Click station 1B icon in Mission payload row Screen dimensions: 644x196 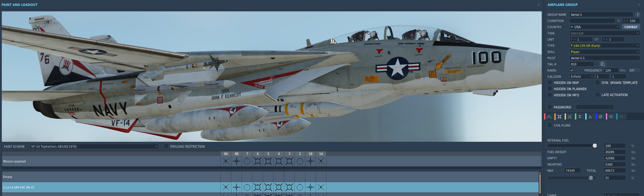click(310, 161)
